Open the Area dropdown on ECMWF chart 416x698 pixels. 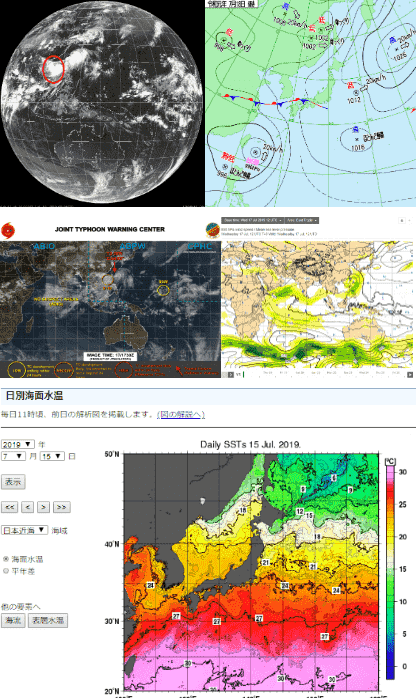[x=302, y=220]
